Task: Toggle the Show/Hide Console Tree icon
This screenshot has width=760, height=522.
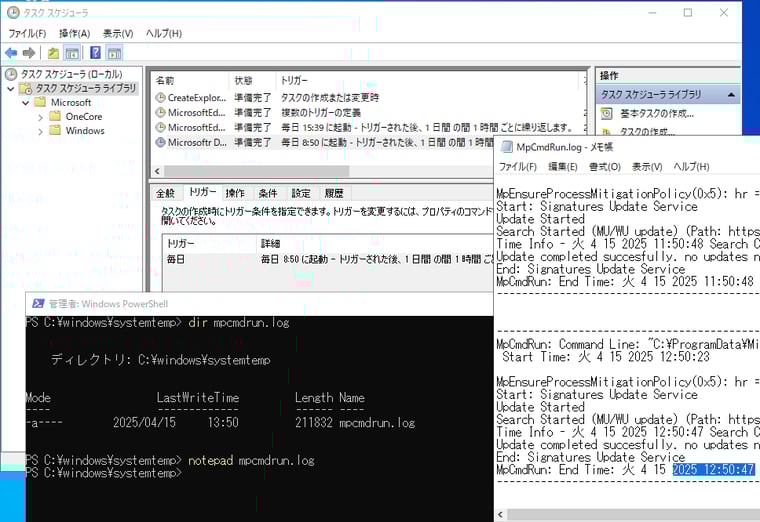Action: (x=72, y=53)
